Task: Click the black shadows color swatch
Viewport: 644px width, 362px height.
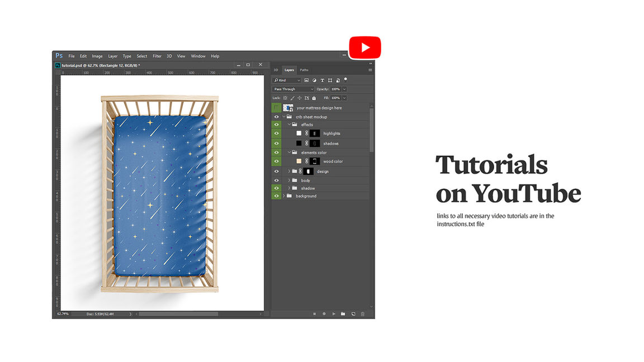Action: click(x=299, y=143)
